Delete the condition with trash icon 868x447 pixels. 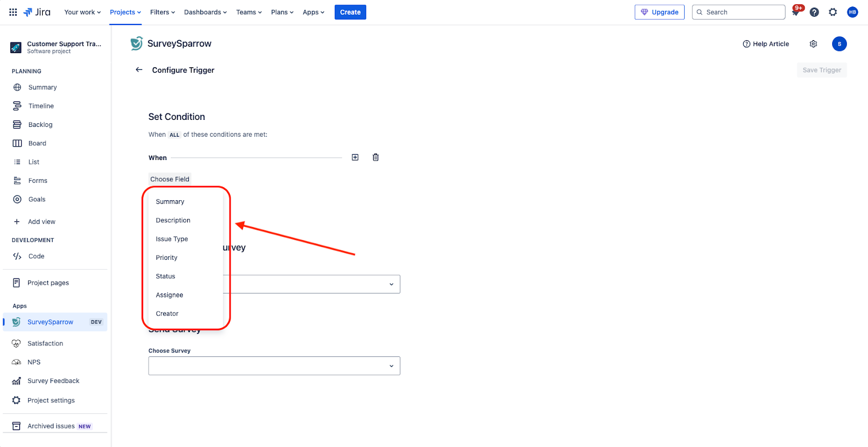pos(375,157)
